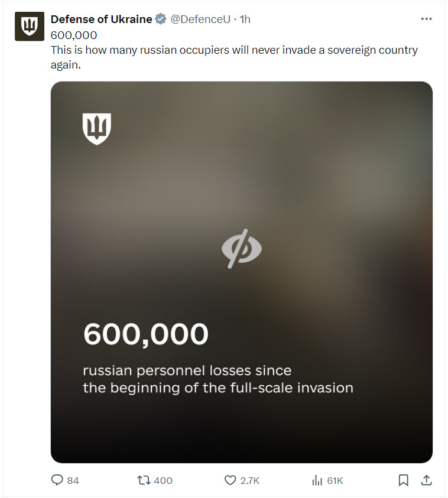This screenshot has width=448, height=498.
Task: Click the tweet text about russian occupiers
Action: (234, 57)
